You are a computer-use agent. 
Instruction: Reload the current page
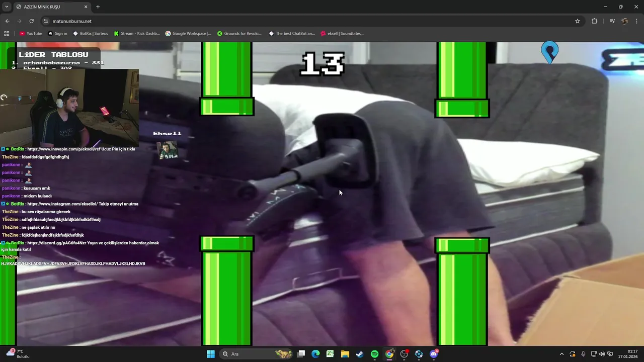pos(31,21)
